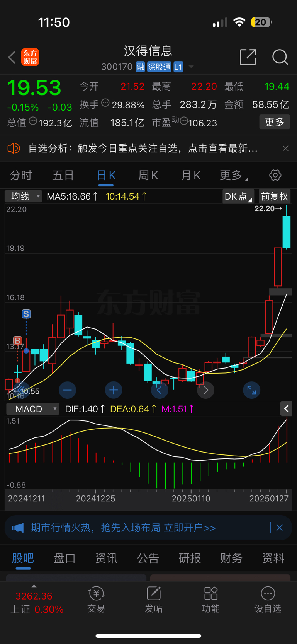Open the search magnifier icon
Viewport: 297px width, 644px height.
280,57
